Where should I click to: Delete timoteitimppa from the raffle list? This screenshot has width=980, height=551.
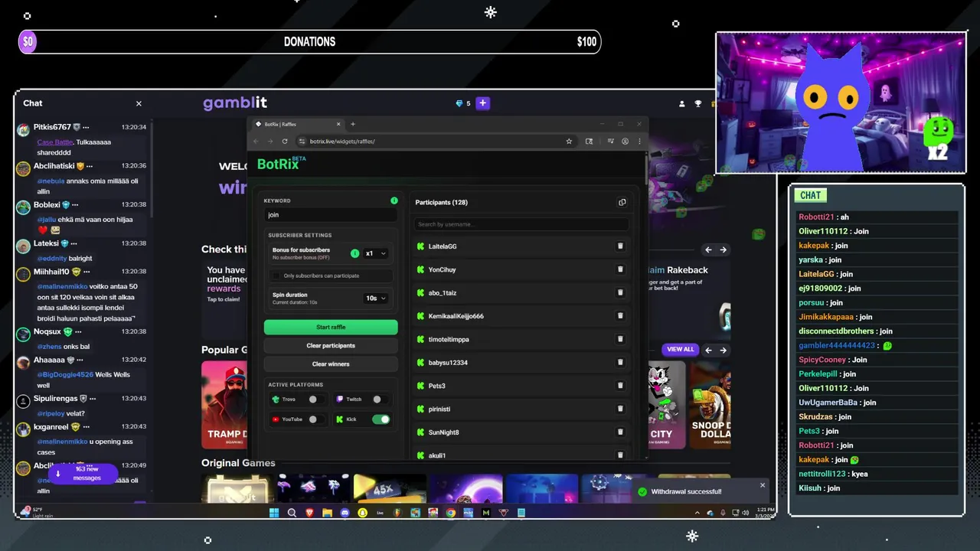[620, 339]
